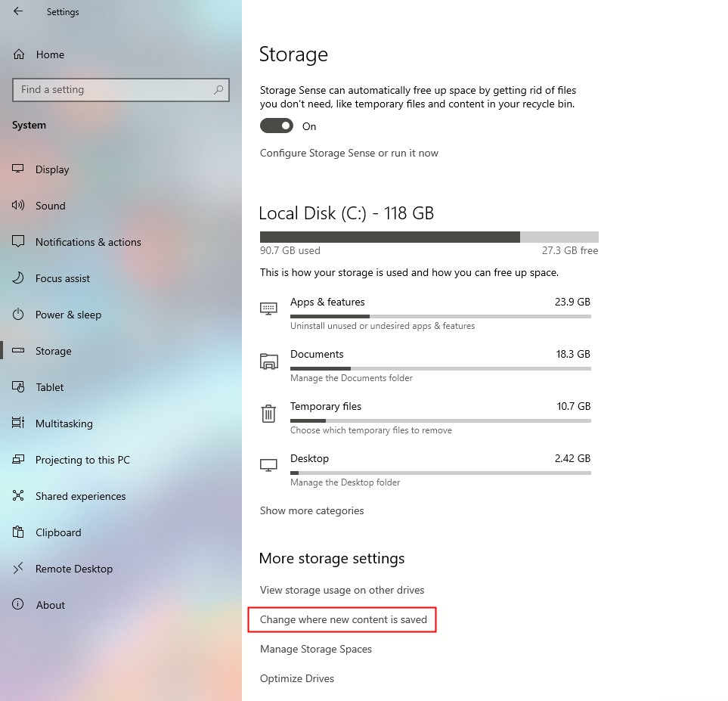Open Change where new content is saved
The height and width of the screenshot is (701, 728).
tap(343, 619)
